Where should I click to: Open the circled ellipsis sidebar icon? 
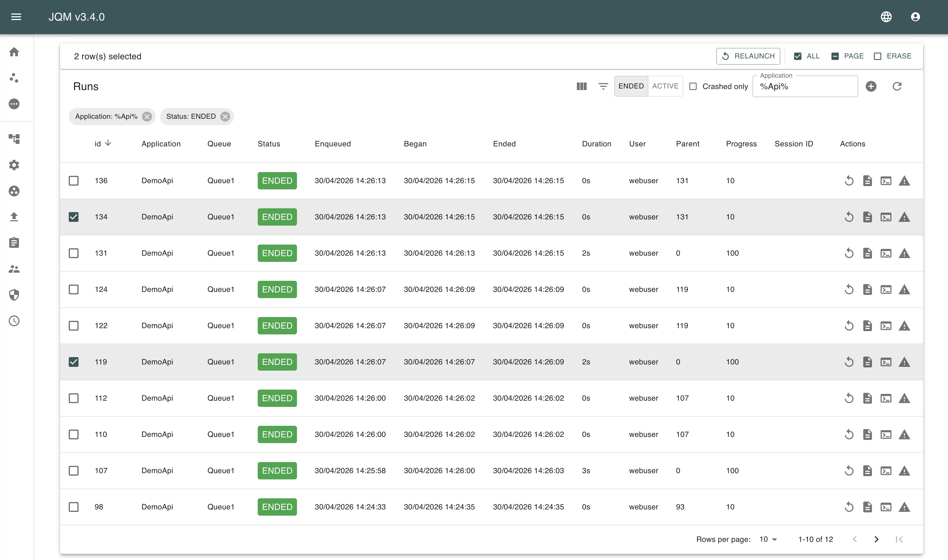[x=14, y=104]
